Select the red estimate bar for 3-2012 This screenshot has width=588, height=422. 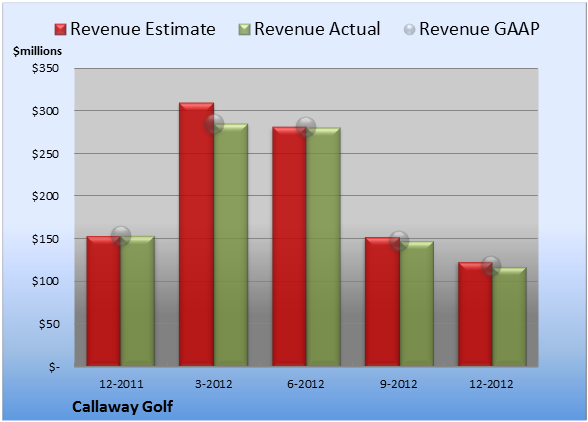click(x=196, y=234)
